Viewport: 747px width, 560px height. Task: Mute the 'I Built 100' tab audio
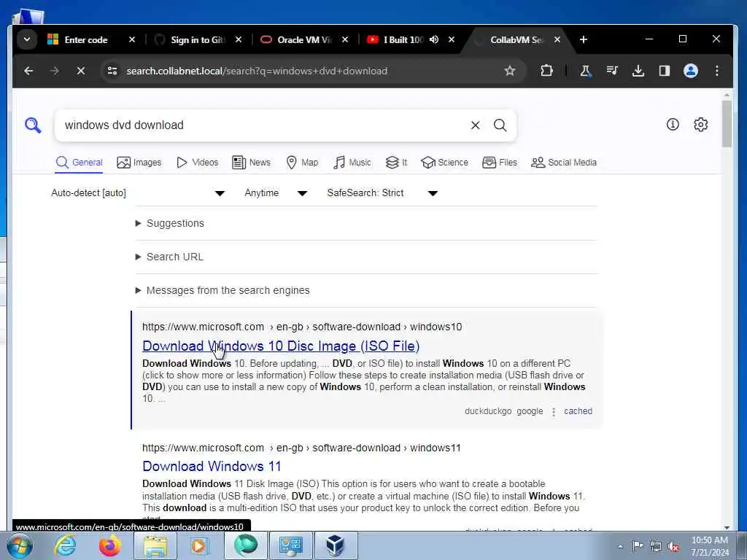point(433,39)
